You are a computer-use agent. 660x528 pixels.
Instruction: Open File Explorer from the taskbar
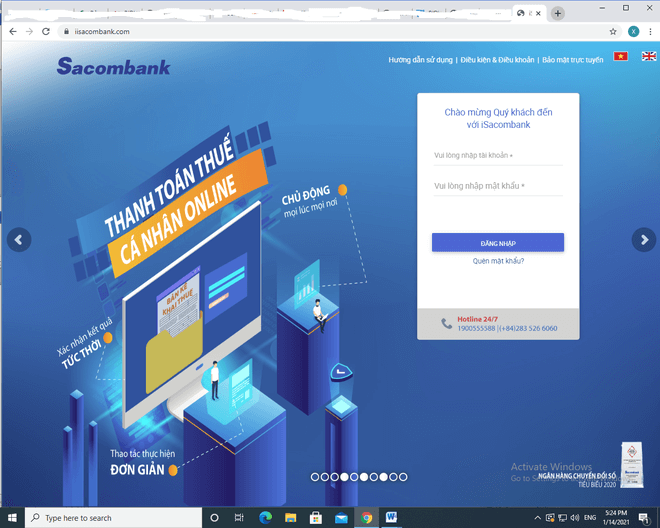[x=290, y=517]
